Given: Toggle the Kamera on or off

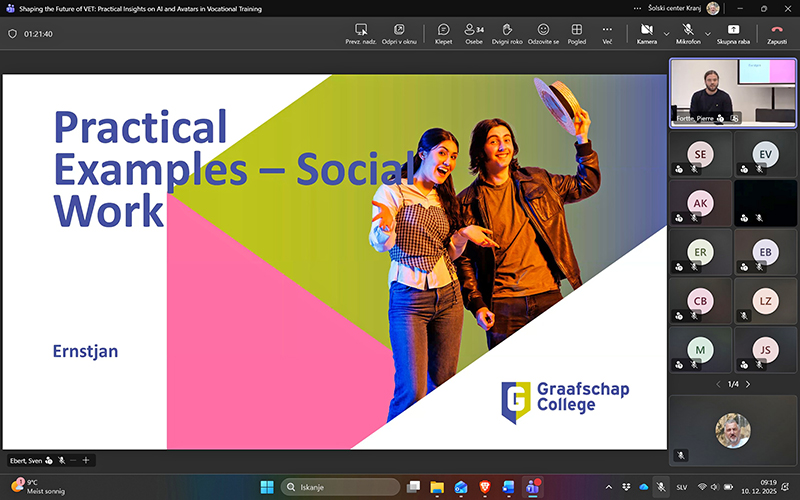Looking at the screenshot, I should (647, 30).
